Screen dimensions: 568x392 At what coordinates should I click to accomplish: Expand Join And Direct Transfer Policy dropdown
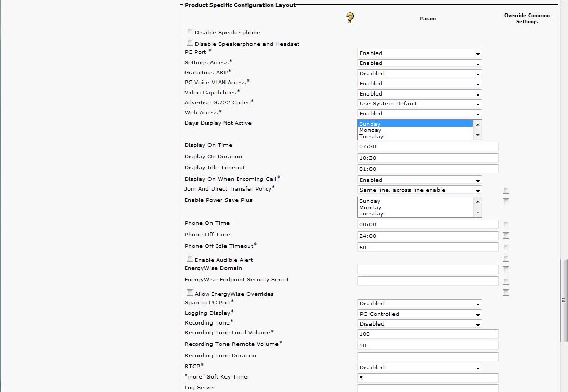pos(419,190)
